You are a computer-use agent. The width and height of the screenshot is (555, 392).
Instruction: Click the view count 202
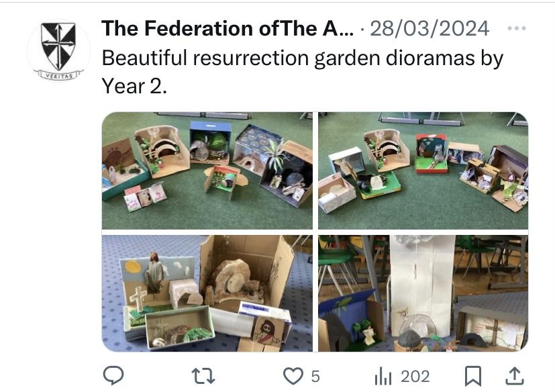coord(415,377)
